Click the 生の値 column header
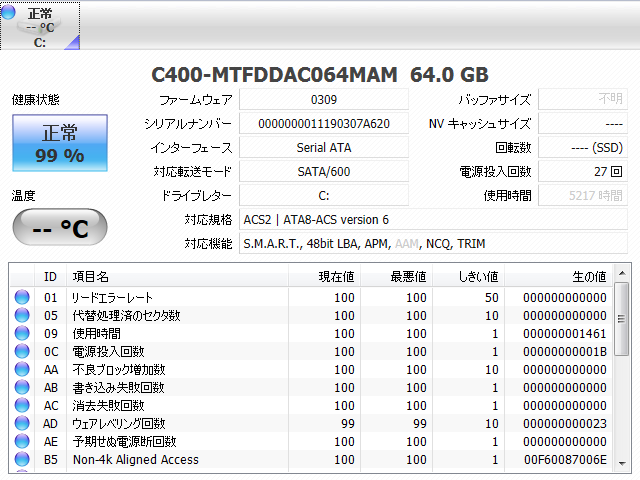Image resolution: width=640 pixels, height=480 pixels. pos(559,277)
